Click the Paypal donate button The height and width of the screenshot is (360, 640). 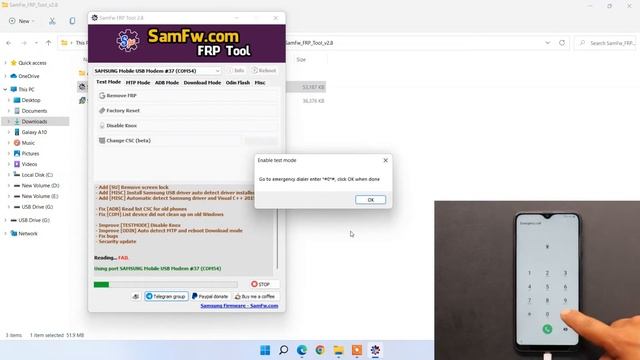[x=210, y=296]
